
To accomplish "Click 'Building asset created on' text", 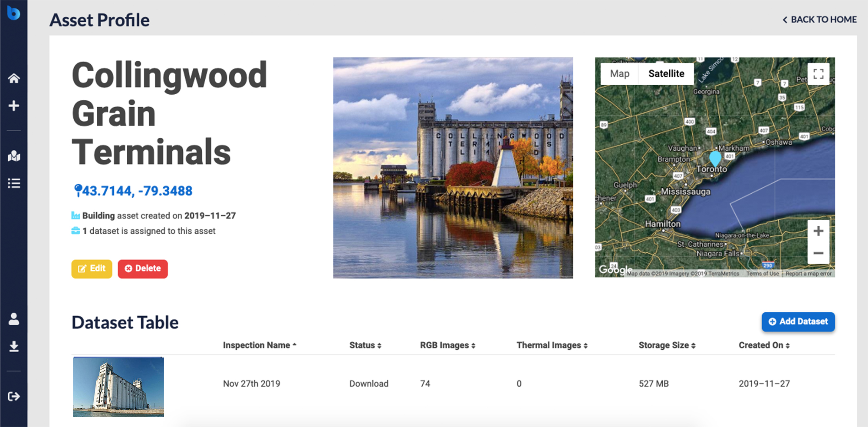I will point(159,215).
